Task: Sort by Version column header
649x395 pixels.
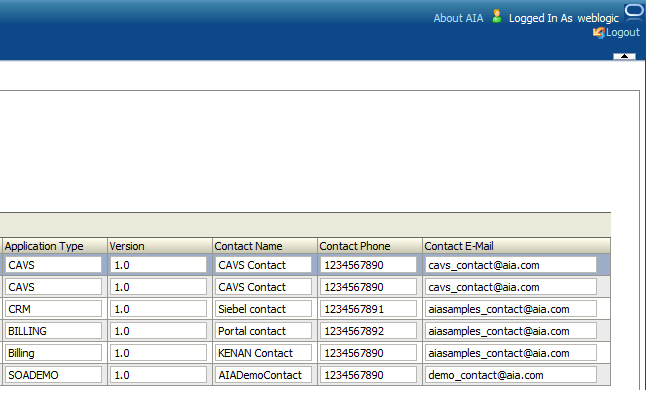Action: 160,246
